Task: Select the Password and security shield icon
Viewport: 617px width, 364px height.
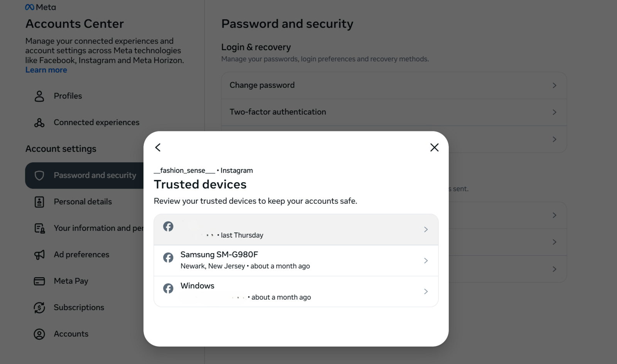Action: (40, 175)
